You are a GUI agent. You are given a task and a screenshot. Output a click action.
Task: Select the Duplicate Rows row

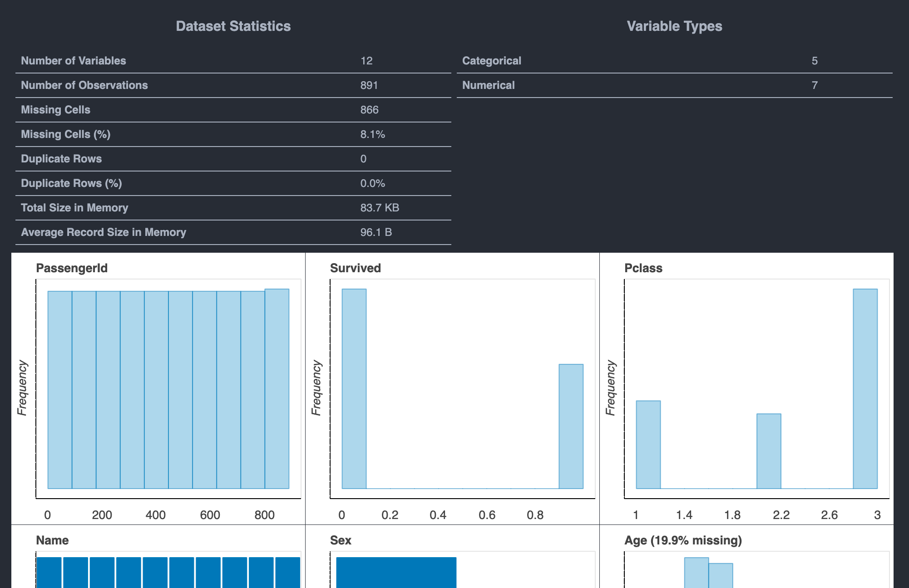coord(61,158)
